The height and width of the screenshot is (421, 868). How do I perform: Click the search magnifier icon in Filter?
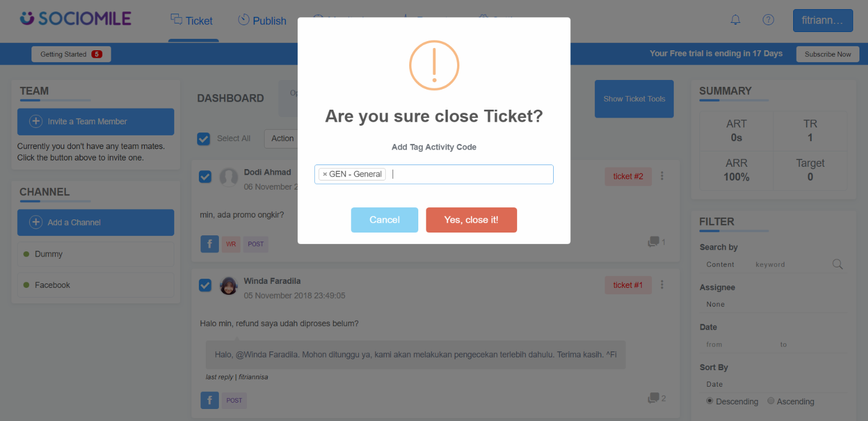click(x=838, y=264)
